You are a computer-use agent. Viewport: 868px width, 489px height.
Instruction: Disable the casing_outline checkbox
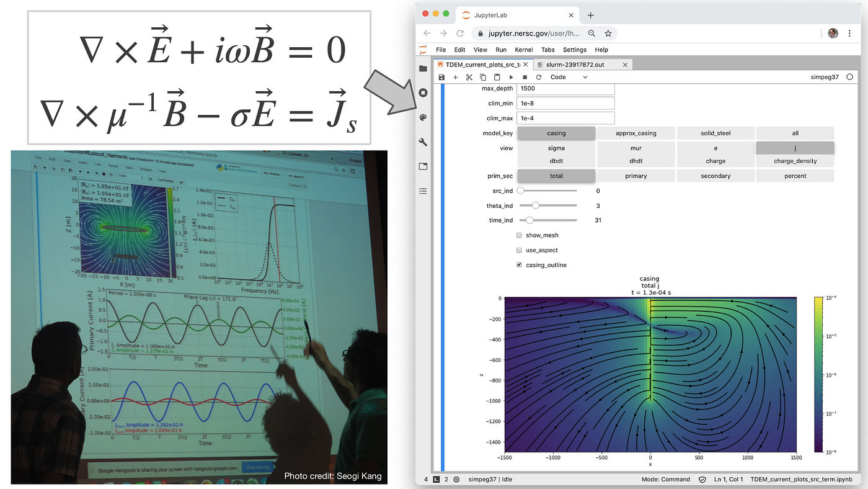pos(519,264)
